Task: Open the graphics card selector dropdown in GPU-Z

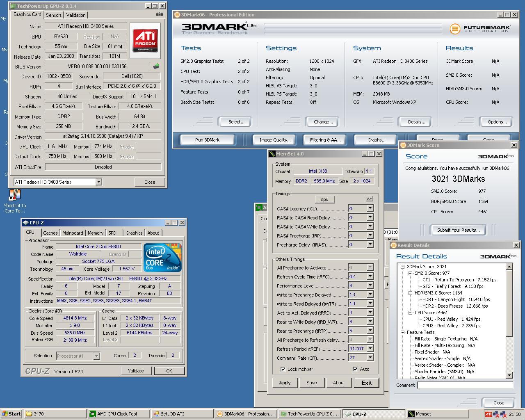Action: tap(98, 182)
